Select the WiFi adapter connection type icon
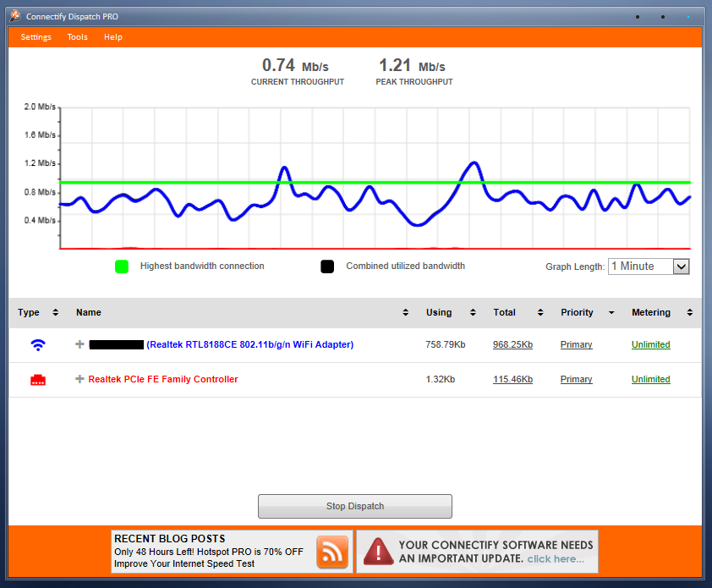The height and width of the screenshot is (588, 712). [36, 343]
